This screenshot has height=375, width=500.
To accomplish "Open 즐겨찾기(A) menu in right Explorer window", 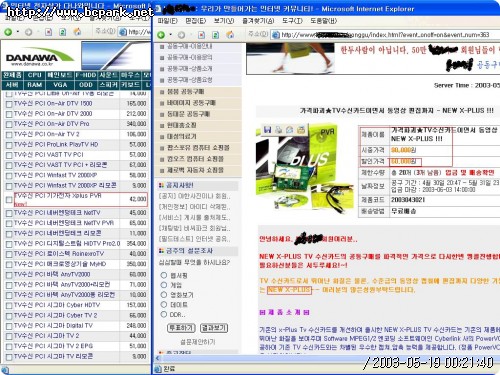I will coord(258,21).
